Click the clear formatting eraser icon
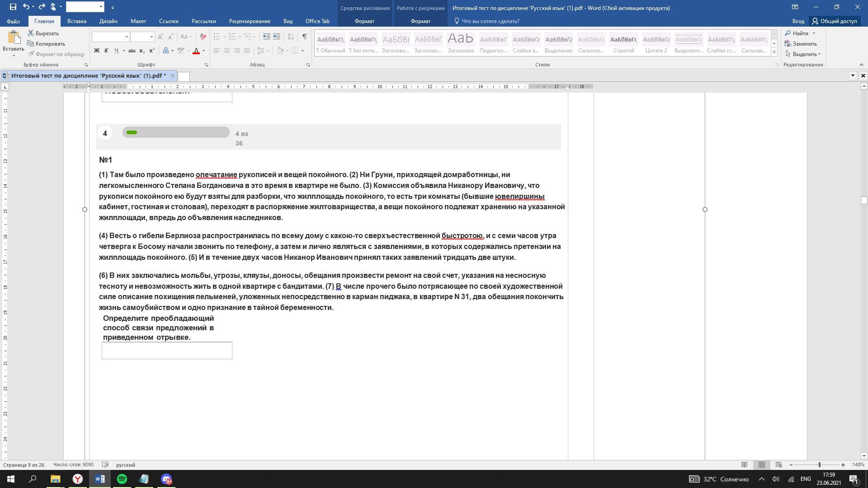This screenshot has width=868, height=488. [x=203, y=37]
